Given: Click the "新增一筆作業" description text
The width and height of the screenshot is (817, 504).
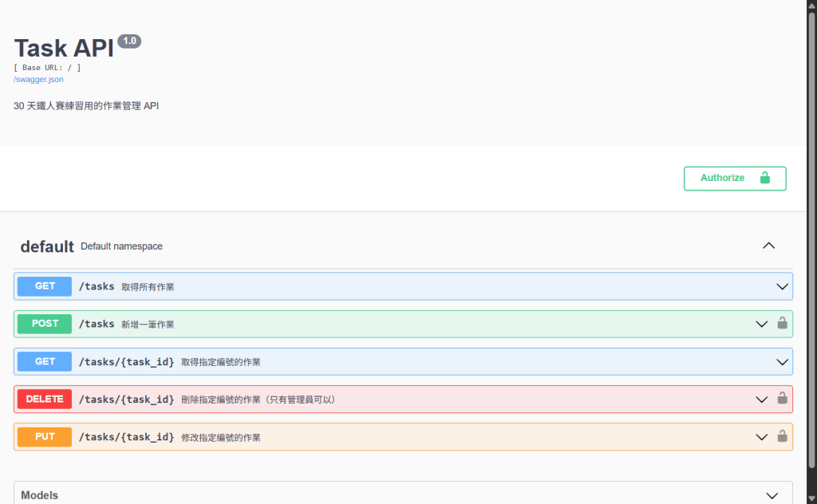Looking at the screenshot, I should tap(148, 325).
